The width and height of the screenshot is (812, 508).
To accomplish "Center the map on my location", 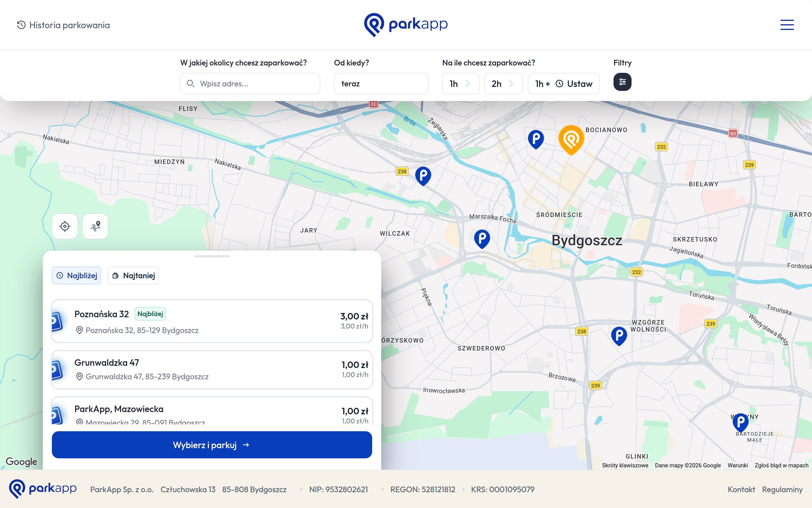I will click(65, 226).
